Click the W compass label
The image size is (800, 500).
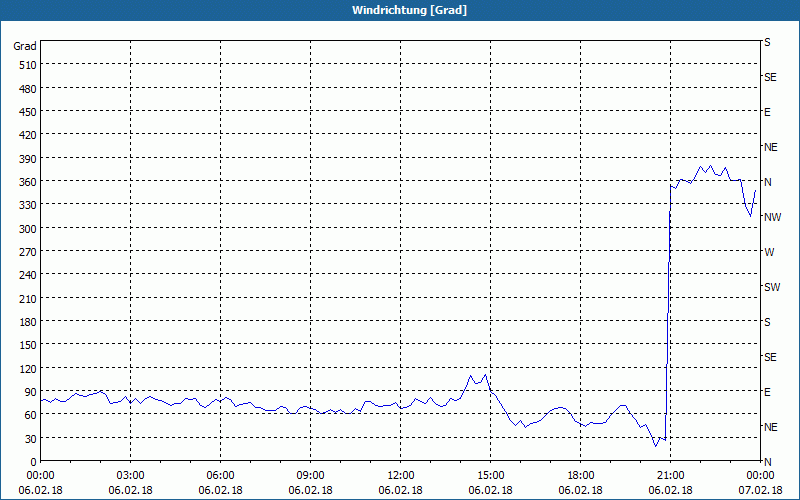tap(769, 252)
